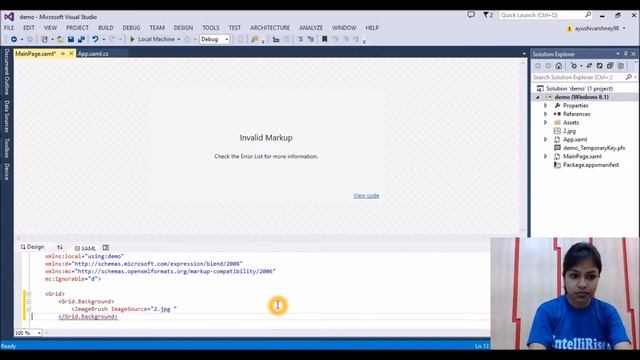The height and width of the screenshot is (360, 640).
Task: Start debugging with green play icon
Action: [x=132, y=39]
